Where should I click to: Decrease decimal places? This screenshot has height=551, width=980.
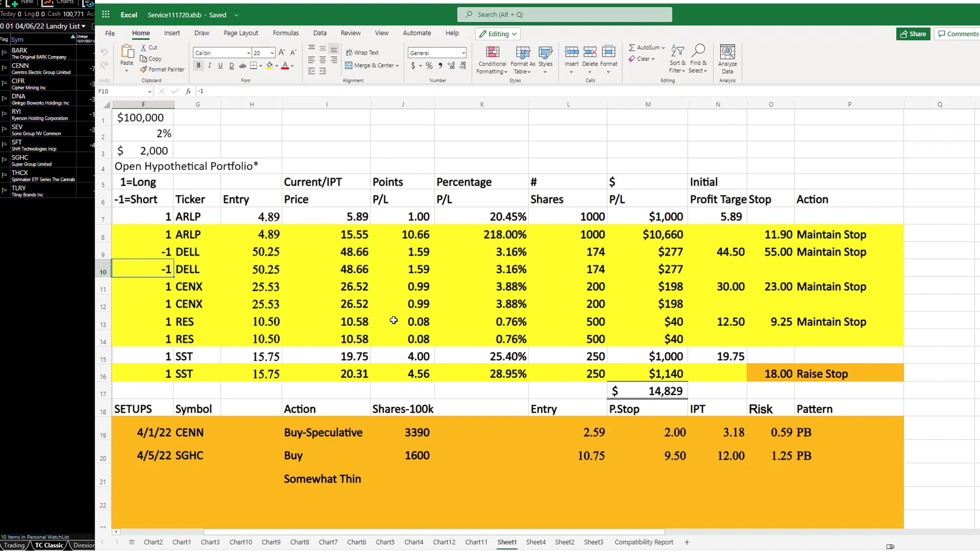pyautogui.click(x=463, y=65)
